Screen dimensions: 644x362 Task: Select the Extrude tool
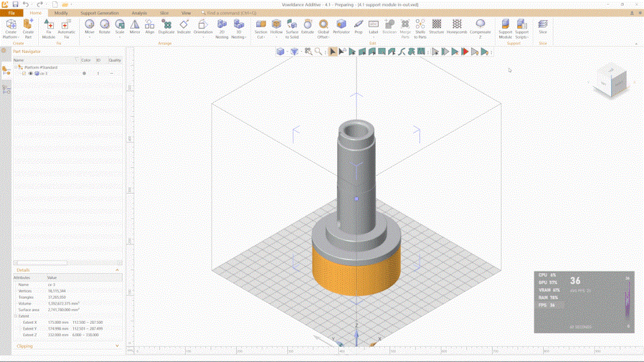click(x=307, y=27)
